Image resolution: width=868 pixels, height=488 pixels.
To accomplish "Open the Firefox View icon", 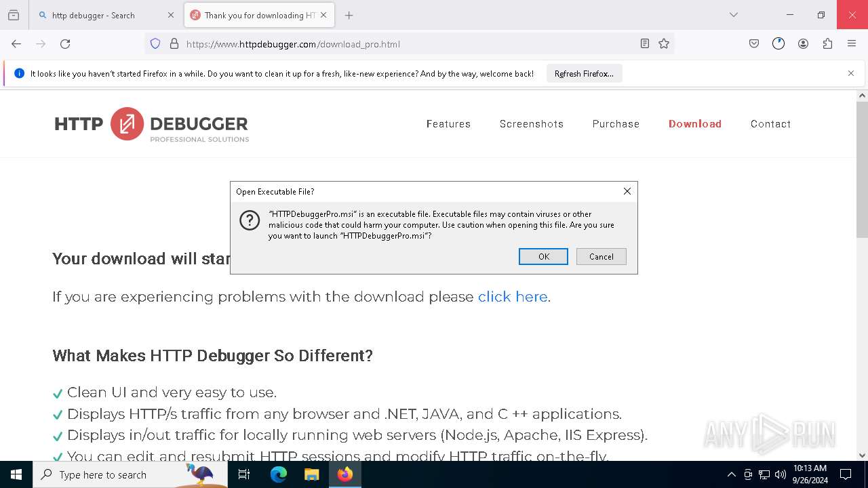I will (x=14, y=15).
